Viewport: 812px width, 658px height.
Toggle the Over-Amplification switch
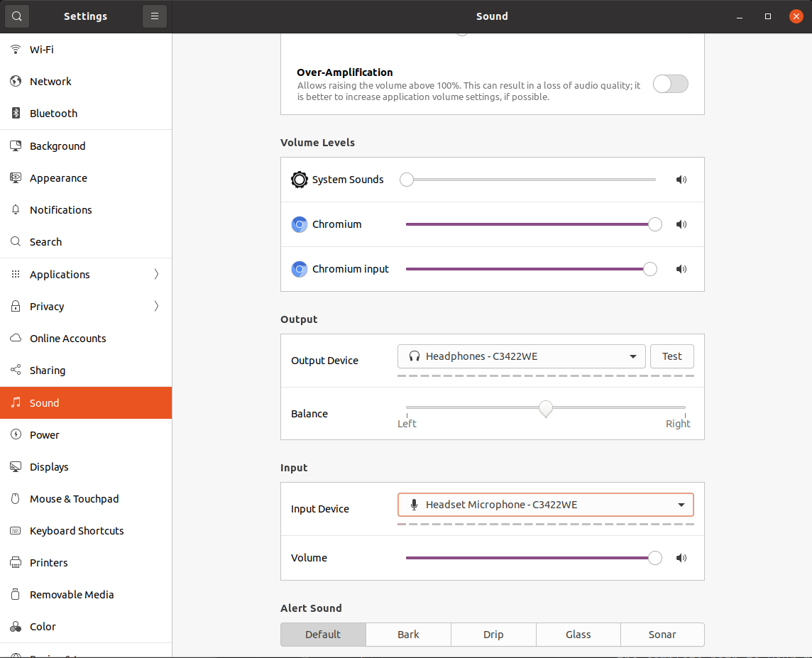click(x=670, y=84)
